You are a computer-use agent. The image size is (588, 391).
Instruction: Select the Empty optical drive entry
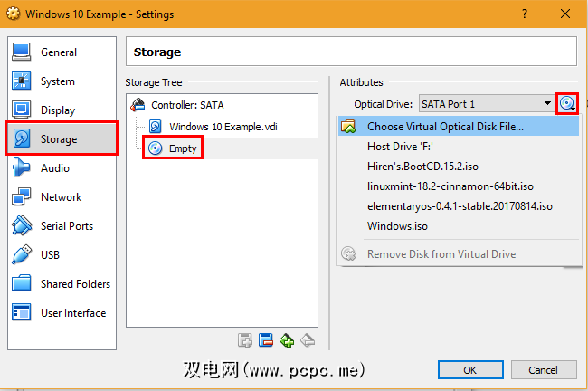click(x=182, y=148)
